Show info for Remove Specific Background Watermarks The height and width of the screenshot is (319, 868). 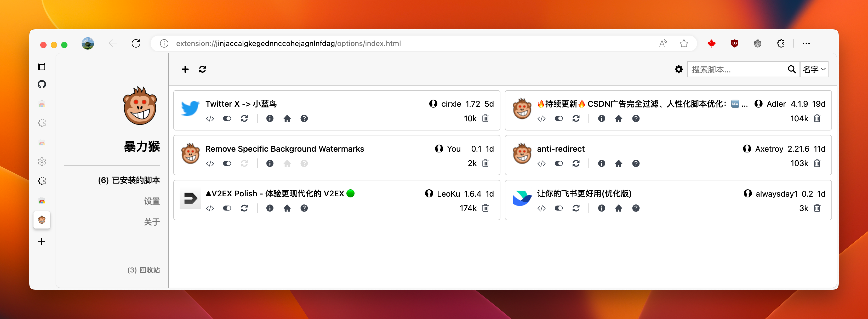[x=270, y=163]
